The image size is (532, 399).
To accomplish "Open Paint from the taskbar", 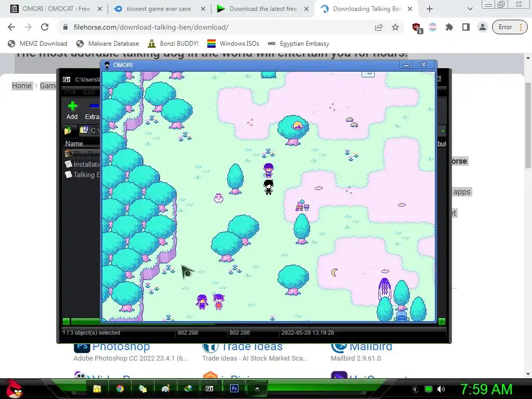I will [x=165, y=389].
